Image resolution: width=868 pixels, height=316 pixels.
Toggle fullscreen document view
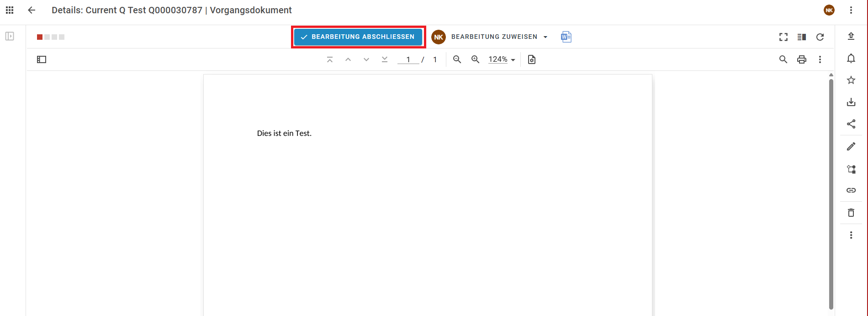pos(783,37)
